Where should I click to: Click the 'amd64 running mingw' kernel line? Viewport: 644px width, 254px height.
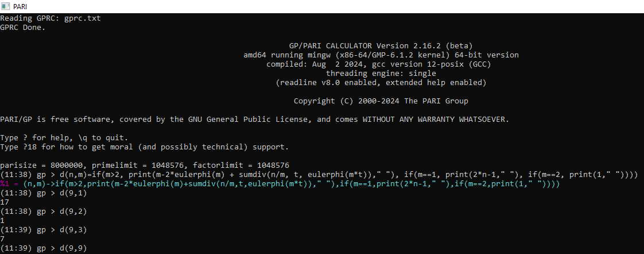click(x=381, y=55)
